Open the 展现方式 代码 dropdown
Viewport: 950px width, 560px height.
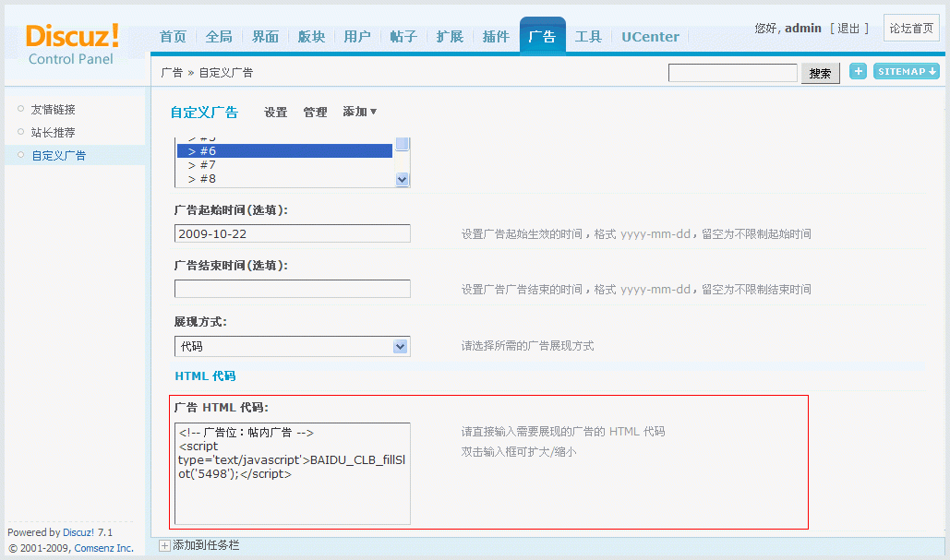point(292,346)
